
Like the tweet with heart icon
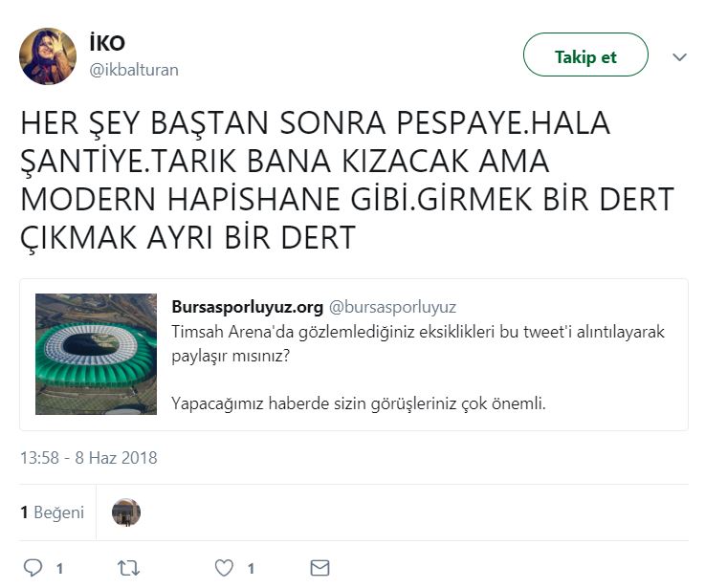224,568
